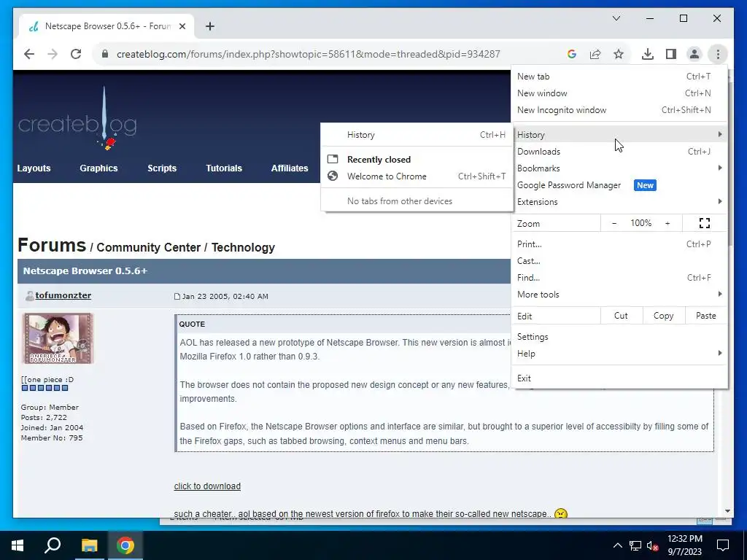Click the muted volume tray icon
The image size is (747, 560).
coord(652,545)
